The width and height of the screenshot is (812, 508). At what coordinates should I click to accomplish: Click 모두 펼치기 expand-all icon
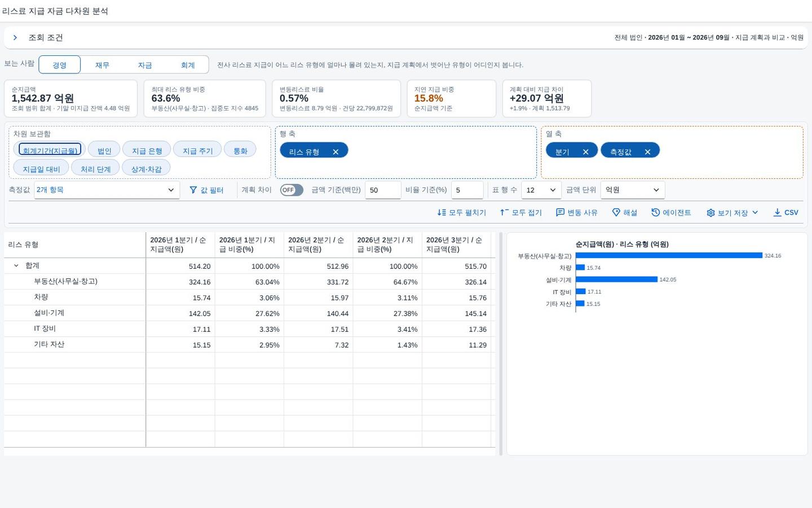tap(442, 213)
